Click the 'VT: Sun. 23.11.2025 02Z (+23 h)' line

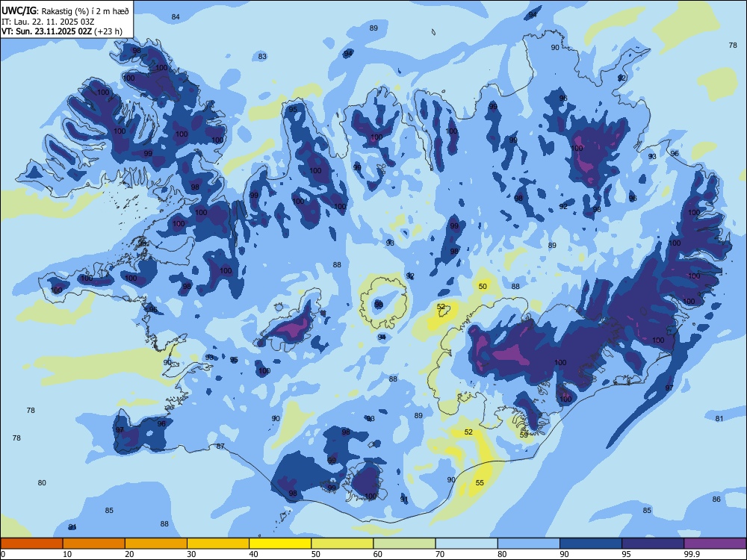(x=62, y=31)
